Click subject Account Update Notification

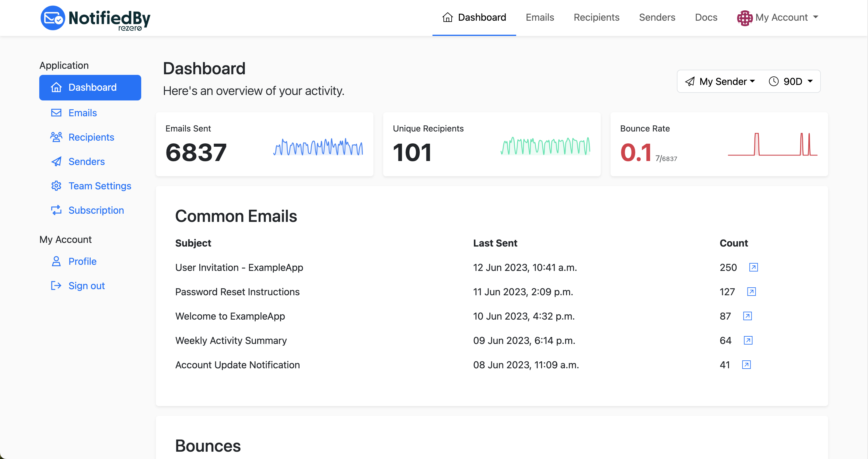click(x=238, y=365)
